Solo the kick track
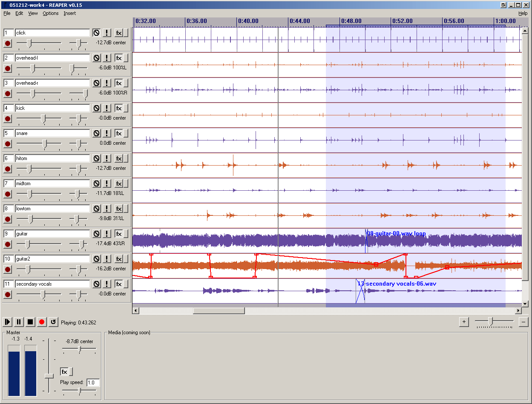Screen dimensions: 532x404 [106, 108]
